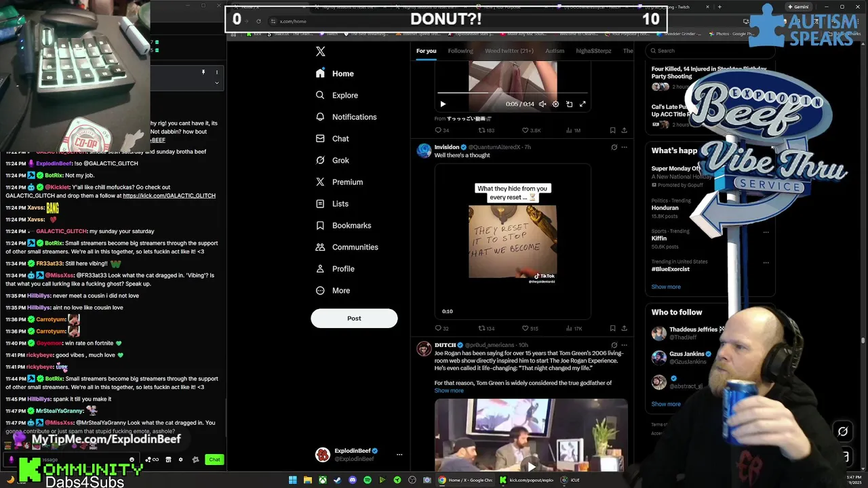The height and width of the screenshot is (488, 868).
Task: Repost the post with 183 reposts
Action: [x=486, y=130]
